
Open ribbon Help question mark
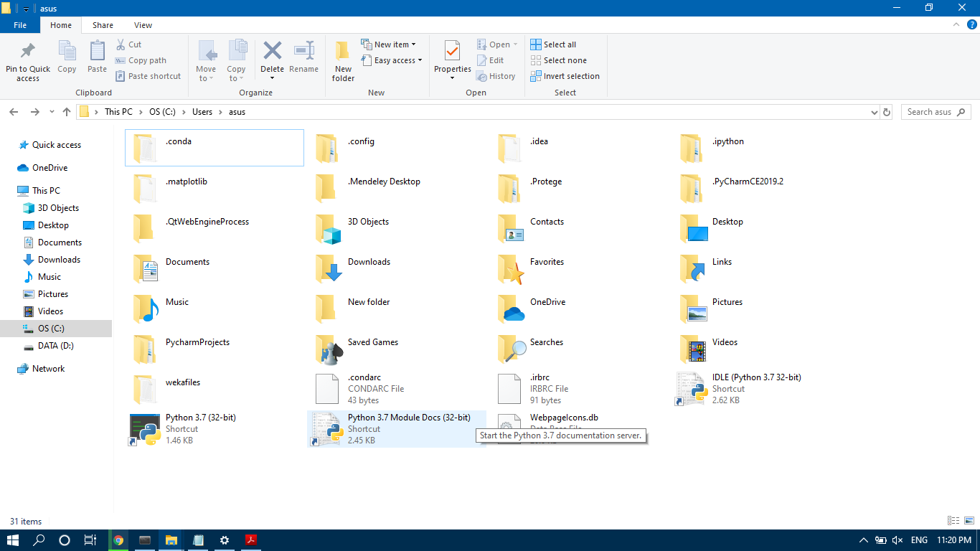971,24
